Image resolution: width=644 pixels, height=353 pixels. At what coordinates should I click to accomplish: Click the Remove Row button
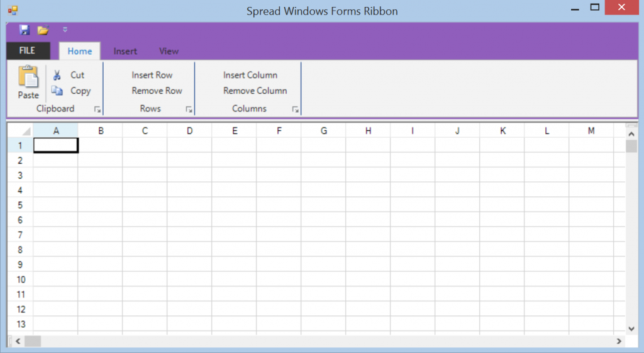click(x=157, y=91)
